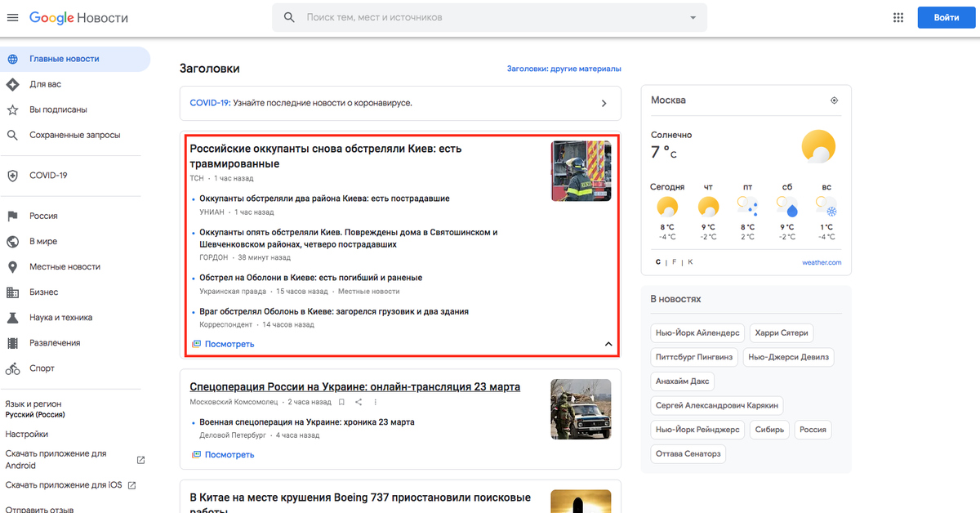The width and height of the screenshot is (980, 513).
Task: Open the hamburger main menu
Action: 12,18
